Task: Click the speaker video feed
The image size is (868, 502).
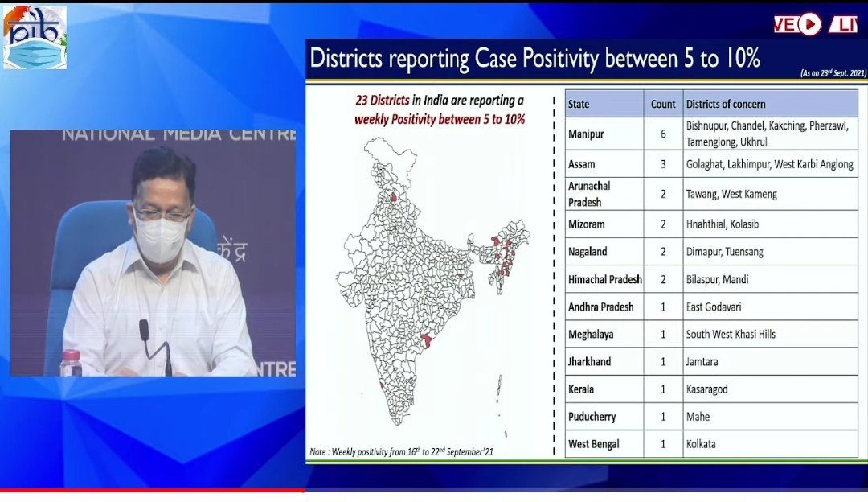Action: [x=153, y=253]
